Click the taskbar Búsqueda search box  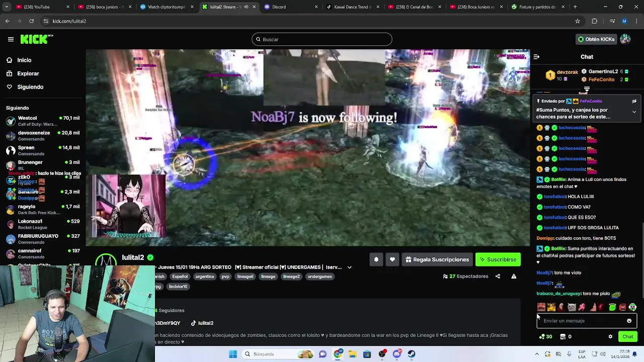(x=277, y=354)
